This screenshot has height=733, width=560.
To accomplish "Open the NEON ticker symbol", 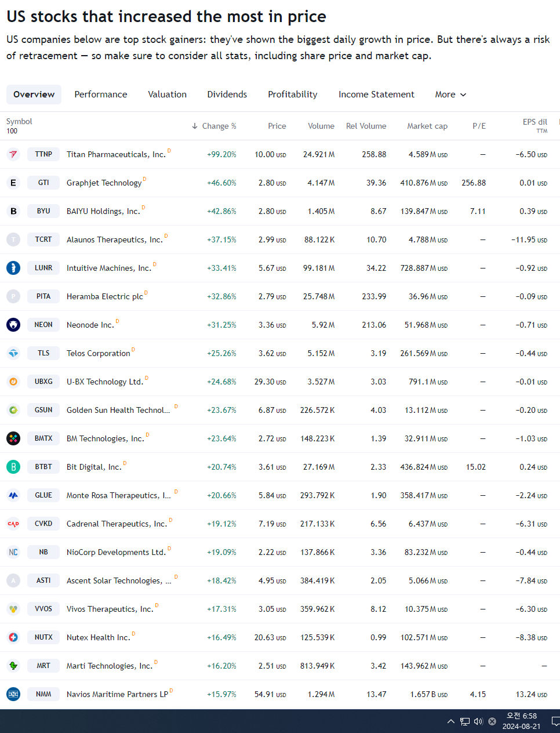I will (43, 325).
